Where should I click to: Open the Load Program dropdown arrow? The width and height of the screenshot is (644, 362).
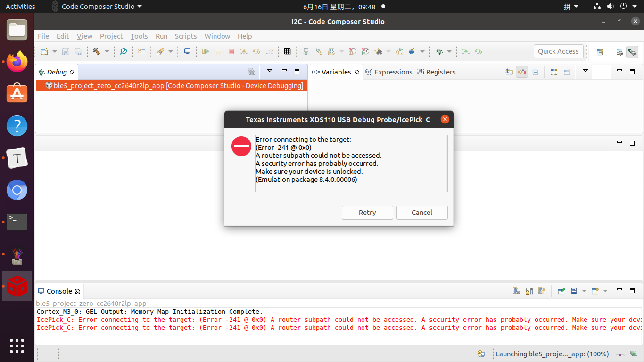[341, 51]
